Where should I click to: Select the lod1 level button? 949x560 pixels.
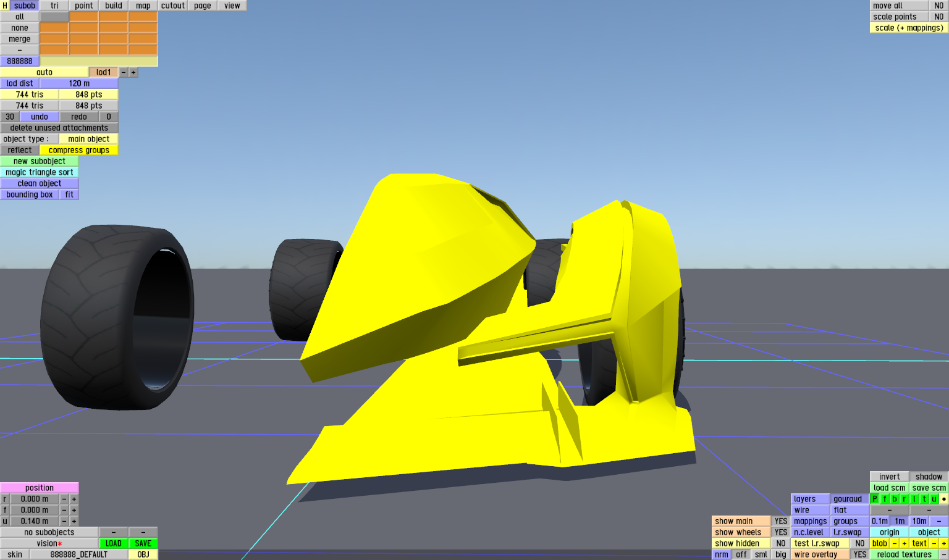pyautogui.click(x=104, y=72)
